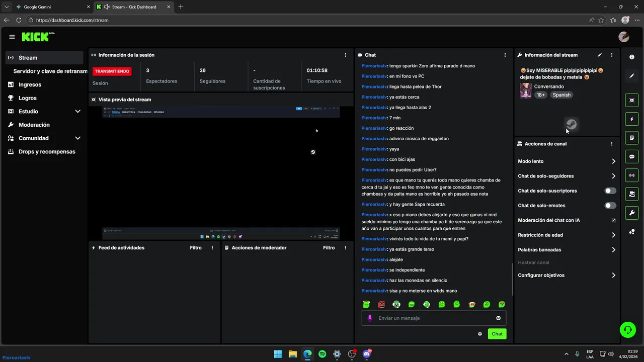
Task: Click the stream preview video thumbnail
Action: [x=221, y=173]
